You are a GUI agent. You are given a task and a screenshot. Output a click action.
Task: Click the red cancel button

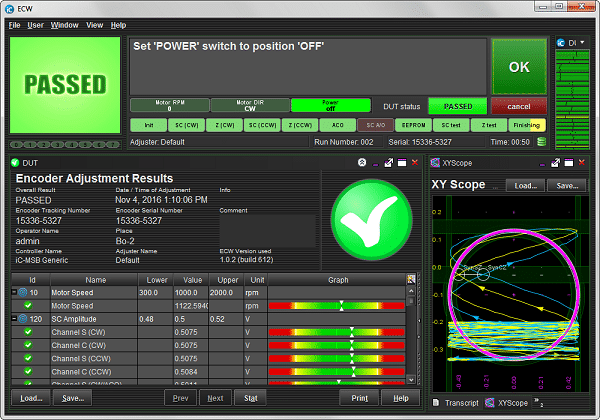pos(518,105)
